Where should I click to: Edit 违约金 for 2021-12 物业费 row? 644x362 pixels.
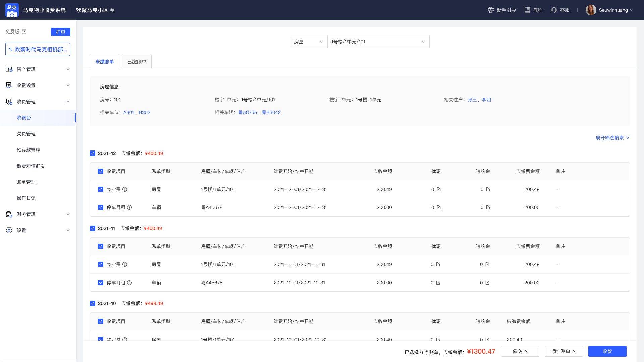(488, 189)
